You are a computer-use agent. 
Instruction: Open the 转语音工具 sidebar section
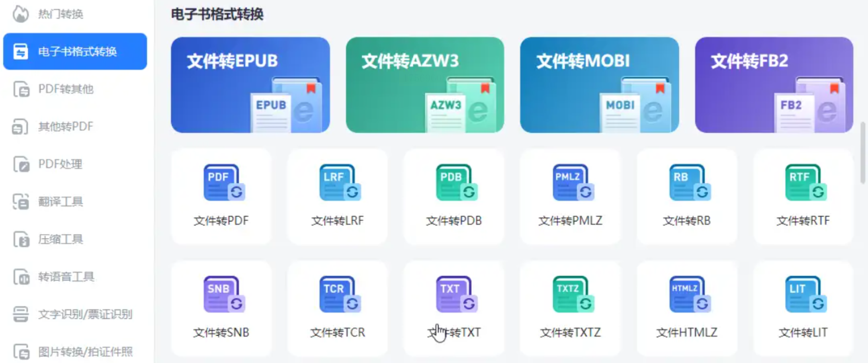75,277
